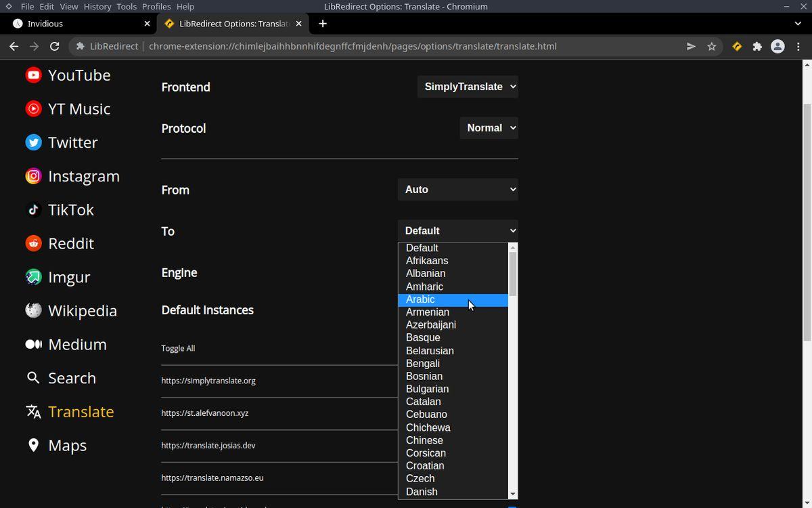Open the browser profile avatar

click(x=777, y=46)
